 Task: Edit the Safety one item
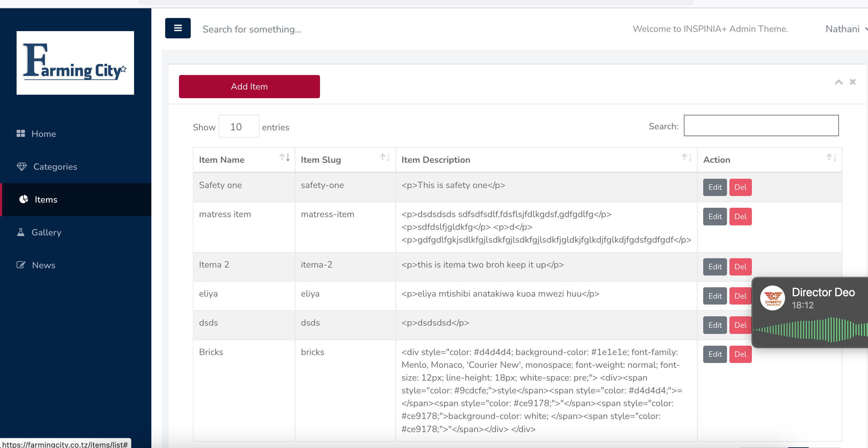coord(715,187)
